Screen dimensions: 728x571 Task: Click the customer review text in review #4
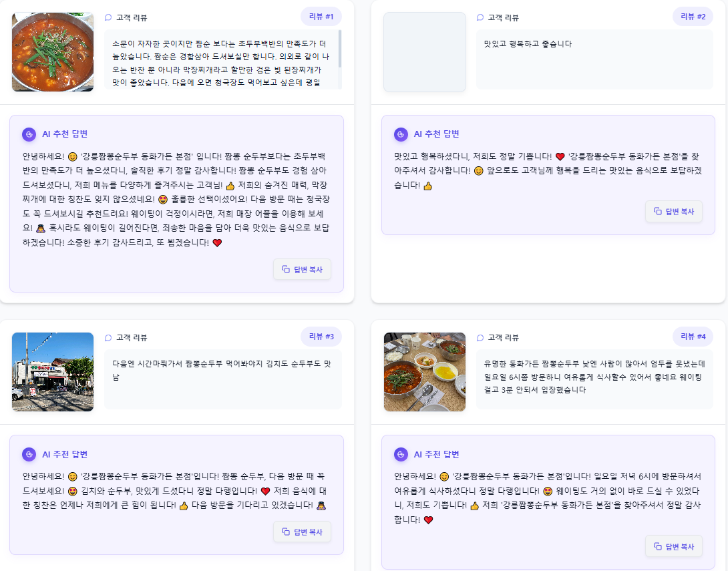[x=594, y=377]
